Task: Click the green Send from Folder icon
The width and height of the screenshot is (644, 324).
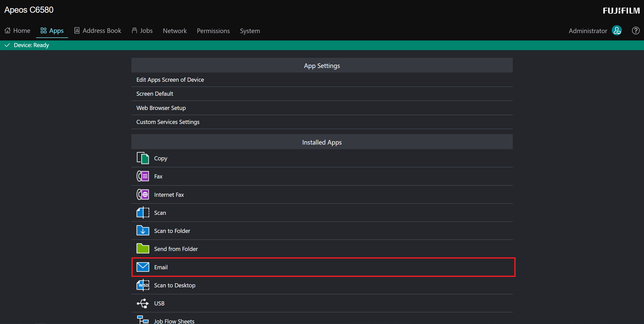Action: [143, 249]
